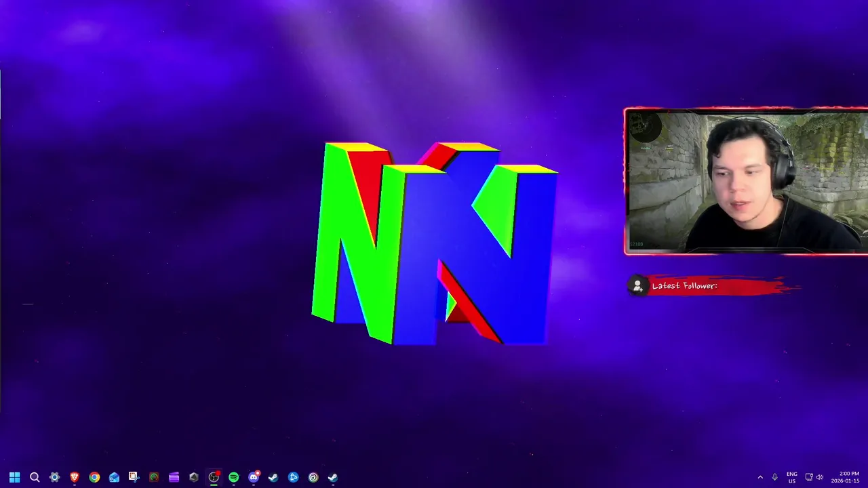Open network status tray icon

(x=809, y=477)
